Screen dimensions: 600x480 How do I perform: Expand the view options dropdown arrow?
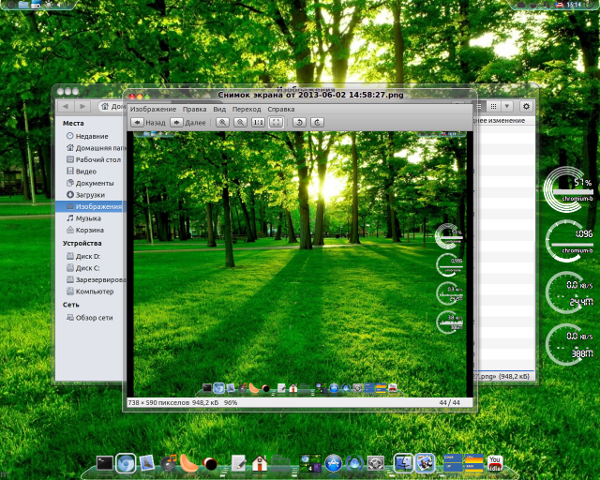pos(507,106)
